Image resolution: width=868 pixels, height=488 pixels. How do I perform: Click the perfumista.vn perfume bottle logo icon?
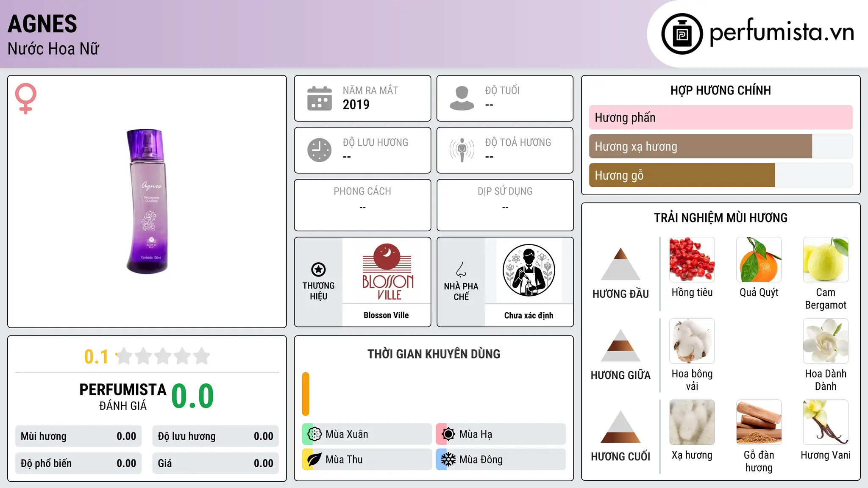tap(682, 34)
